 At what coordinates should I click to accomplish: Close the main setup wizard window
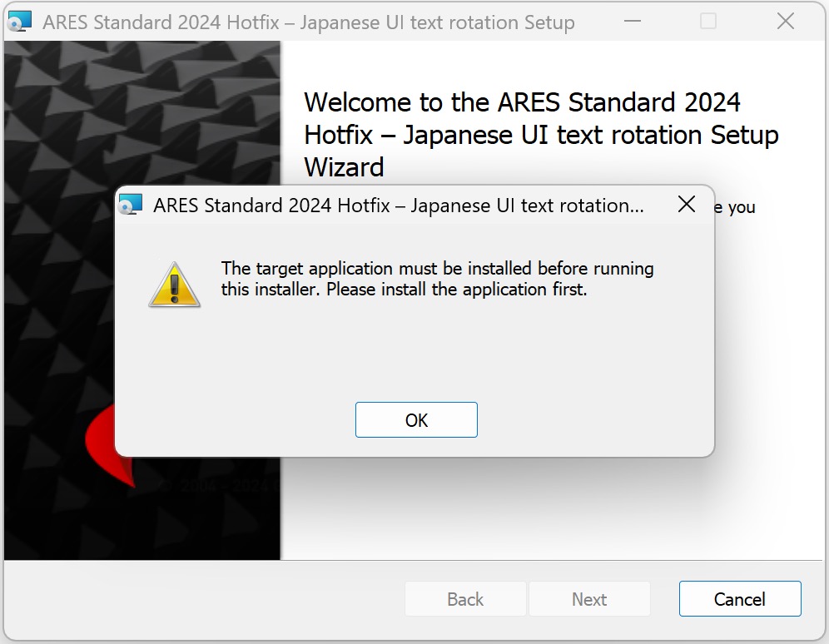[x=786, y=22]
